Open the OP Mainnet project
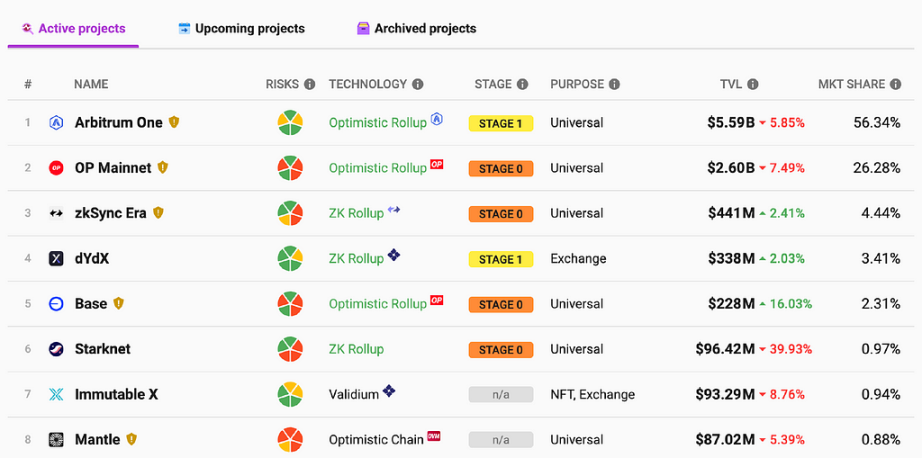922x458 pixels. pyautogui.click(x=113, y=168)
